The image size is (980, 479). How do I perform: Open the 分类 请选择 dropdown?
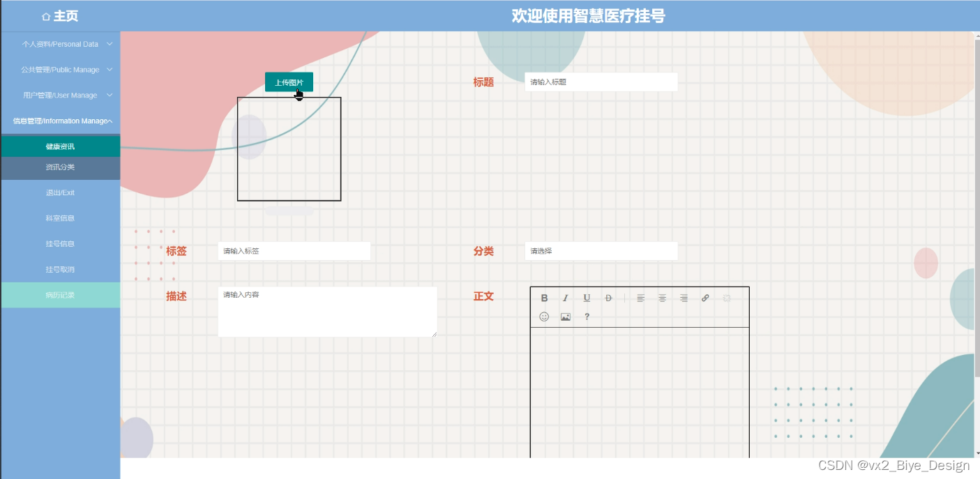pyautogui.click(x=601, y=251)
